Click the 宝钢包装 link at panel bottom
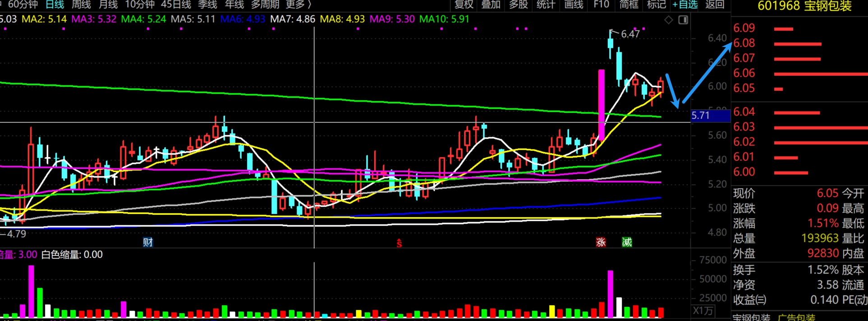Viewport: 868px width, 321px height. point(751,317)
